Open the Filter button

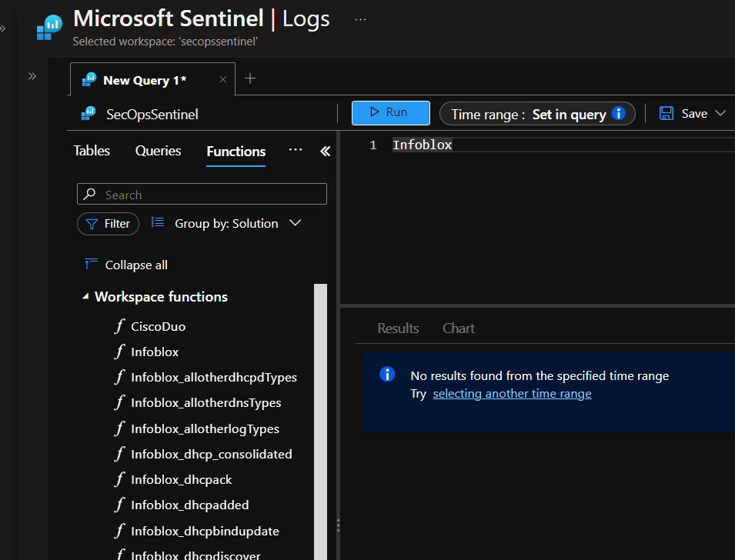[x=108, y=224]
